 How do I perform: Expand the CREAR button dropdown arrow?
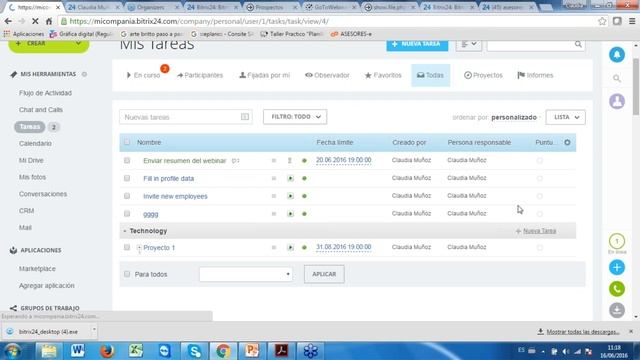point(78,43)
